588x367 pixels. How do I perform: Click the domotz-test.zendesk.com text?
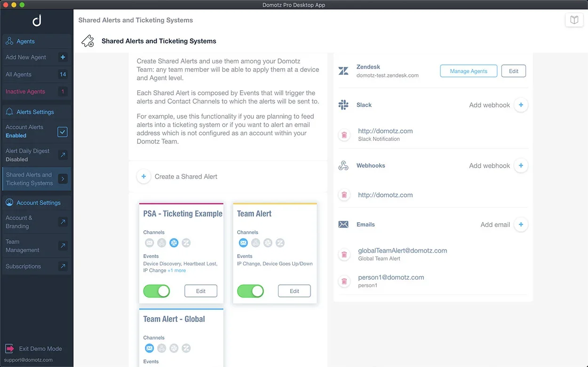[x=388, y=75]
